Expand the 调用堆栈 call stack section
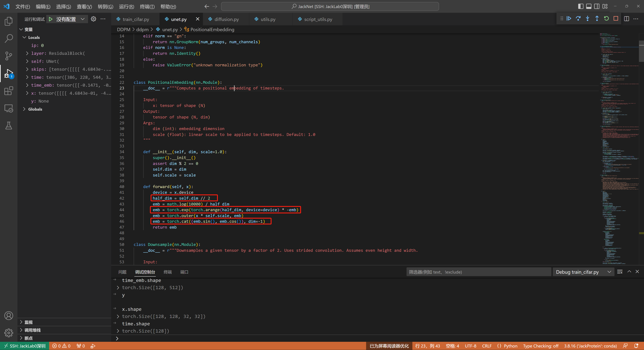The image size is (644, 350). pyautogui.click(x=65, y=330)
